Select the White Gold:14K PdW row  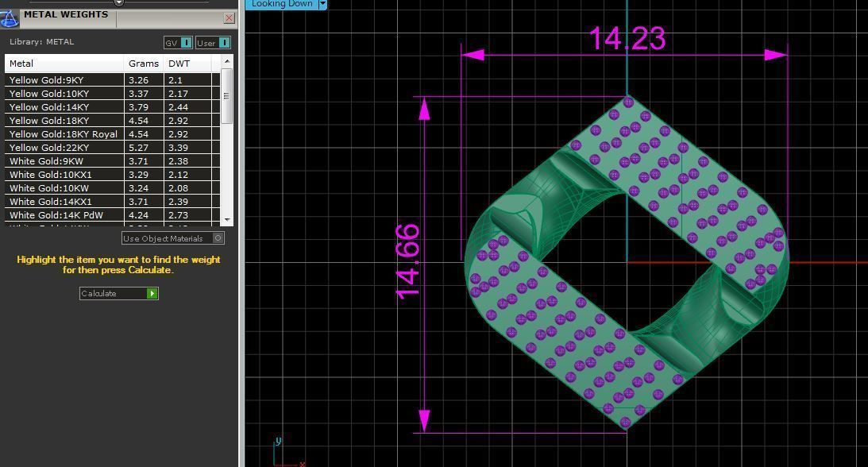point(113,215)
